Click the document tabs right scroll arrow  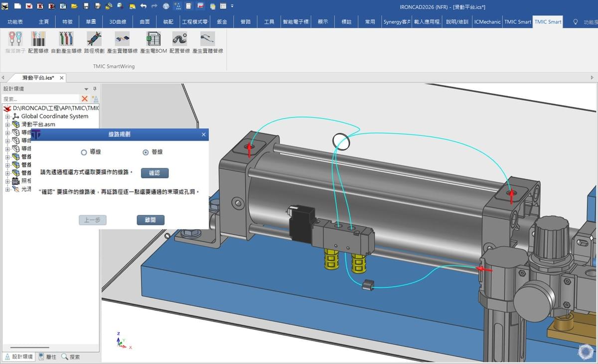point(593,78)
